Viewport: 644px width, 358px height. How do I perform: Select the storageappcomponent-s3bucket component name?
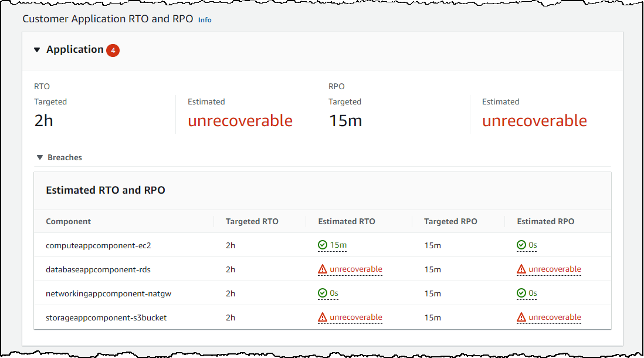(x=106, y=318)
